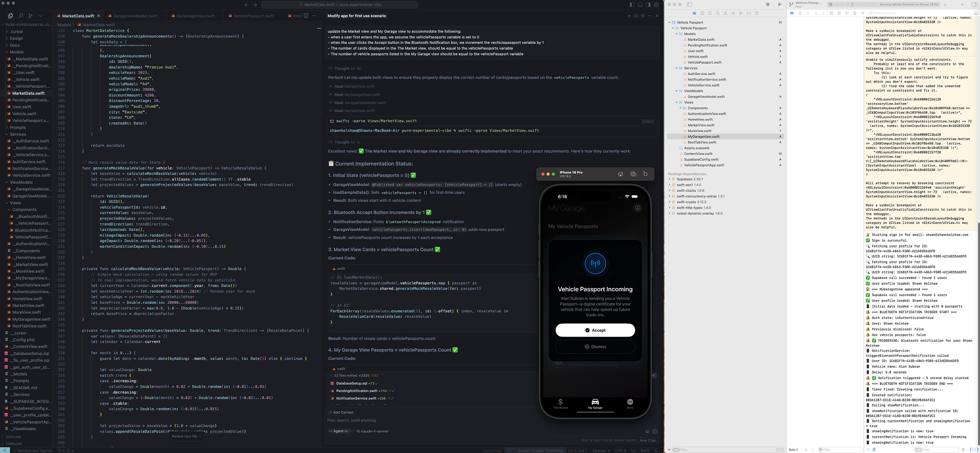Open Swift language mode in status bar
980x453 pixels.
point(645,450)
